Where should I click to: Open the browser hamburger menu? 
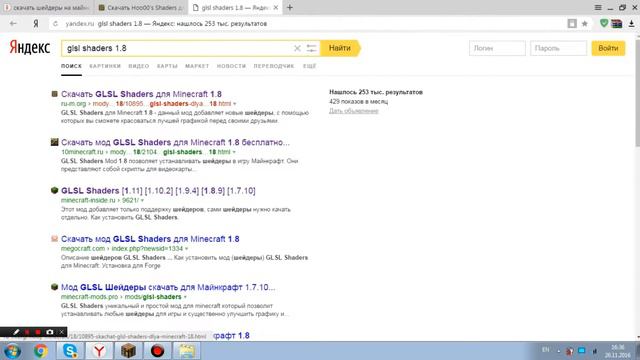point(598,7)
